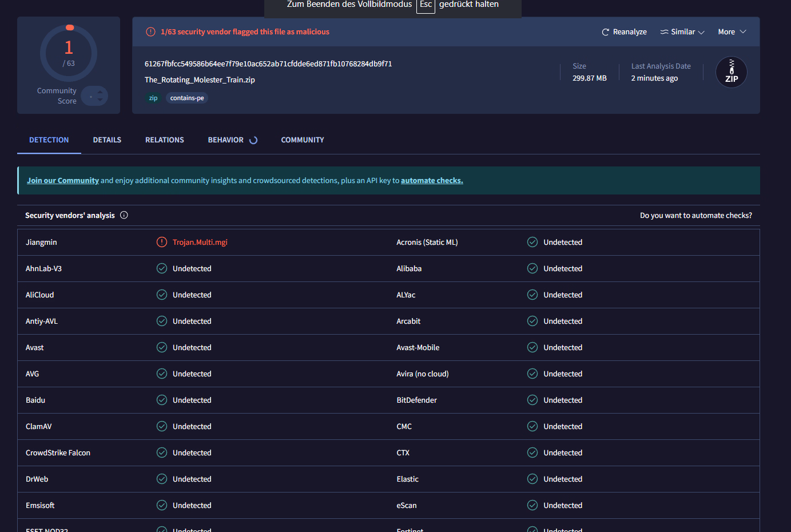Click the check icon for AliCloud result
Screen dimensions: 791x532
162,295
